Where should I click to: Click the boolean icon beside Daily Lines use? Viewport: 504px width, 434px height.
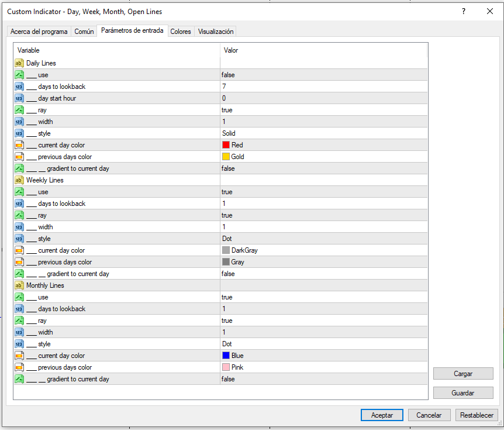pos(19,75)
